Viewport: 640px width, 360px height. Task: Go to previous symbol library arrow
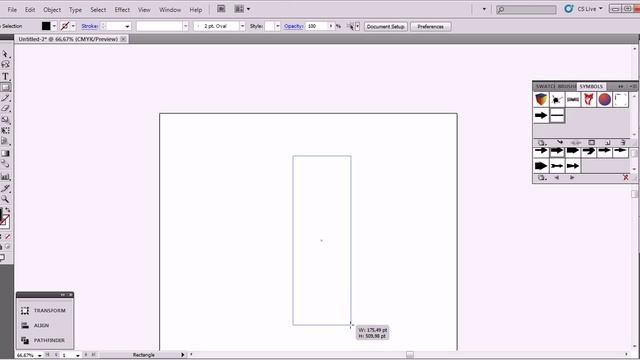[557, 178]
